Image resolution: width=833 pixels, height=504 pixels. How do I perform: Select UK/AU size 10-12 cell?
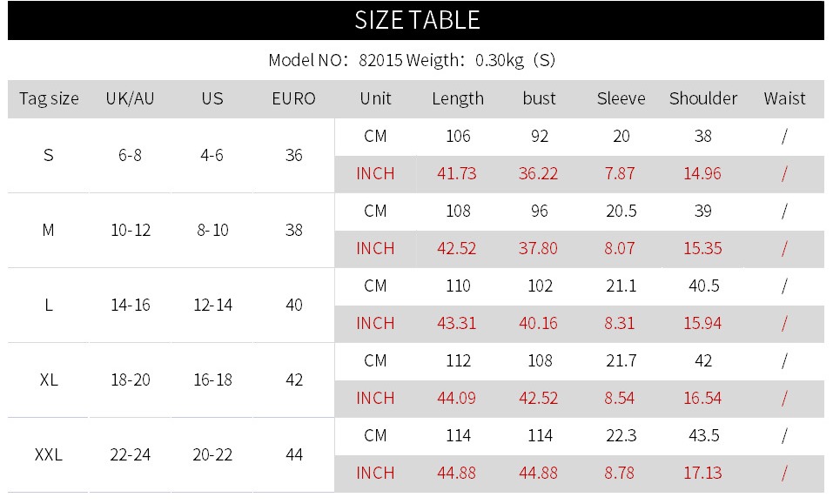pyautogui.click(x=131, y=230)
